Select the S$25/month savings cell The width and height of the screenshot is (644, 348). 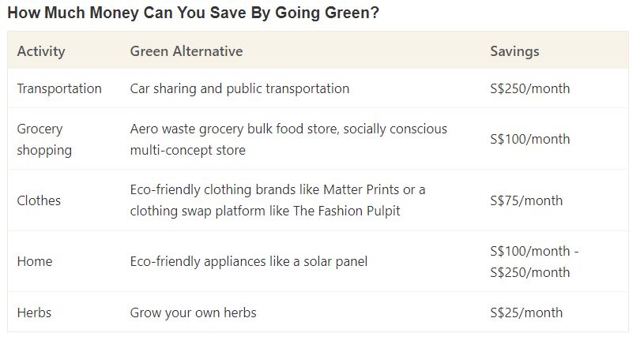(526, 312)
